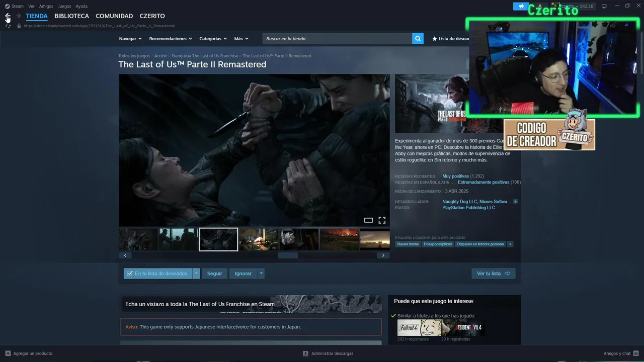Click the store page URL text
Screen dimensions: 644x362
click(x=99, y=26)
